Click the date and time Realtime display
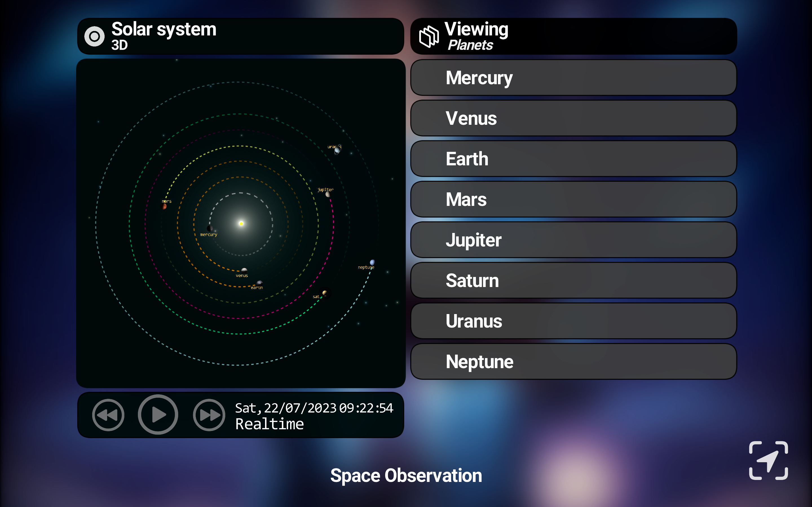The width and height of the screenshot is (812, 507). coord(314,416)
